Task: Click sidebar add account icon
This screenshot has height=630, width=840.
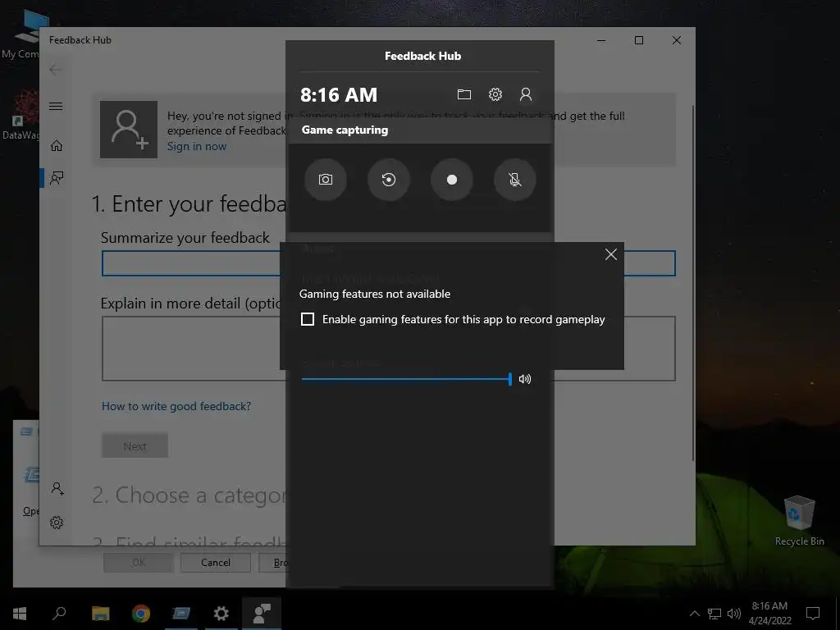Action: (x=57, y=489)
